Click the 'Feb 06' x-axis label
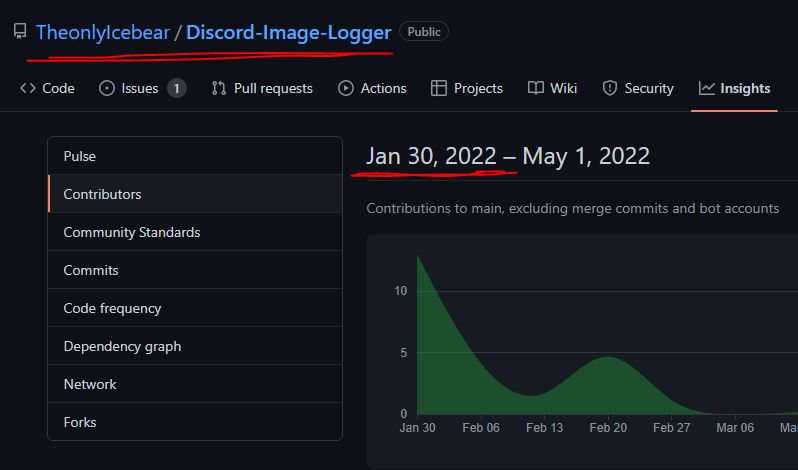Image resolution: width=798 pixels, height=470 pixels. (x=481, y=428)
